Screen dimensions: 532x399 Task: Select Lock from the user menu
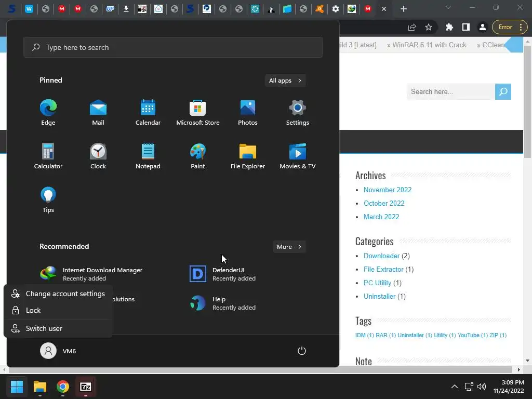(58, 310)
